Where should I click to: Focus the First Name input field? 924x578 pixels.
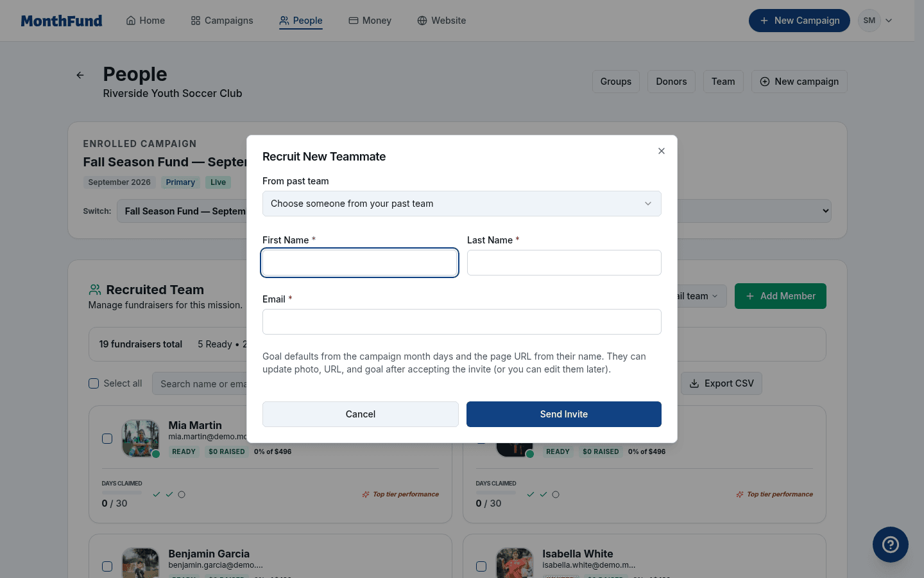360,263
